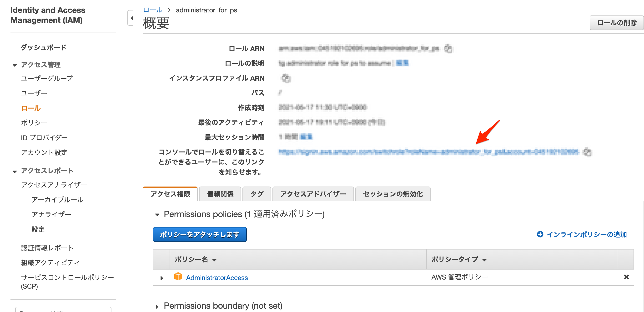Screen dimensions: 644x312
Task: Switch to the 信頼関係 tab
Action: point(220,194)
